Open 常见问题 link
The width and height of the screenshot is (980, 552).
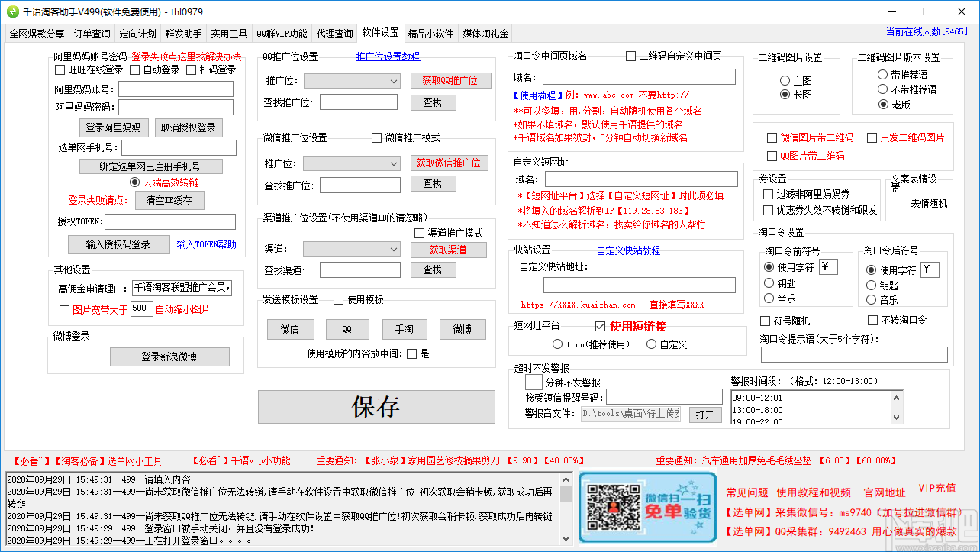click(746, 492)
